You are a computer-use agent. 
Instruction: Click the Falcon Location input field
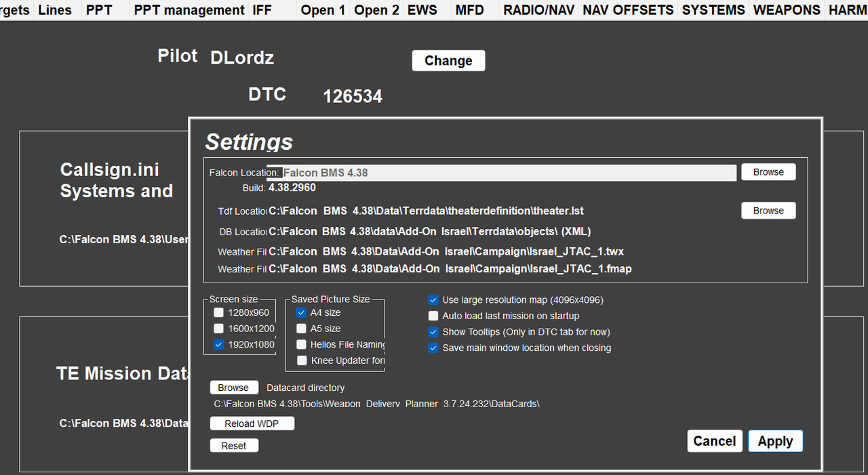coord(501,173)
